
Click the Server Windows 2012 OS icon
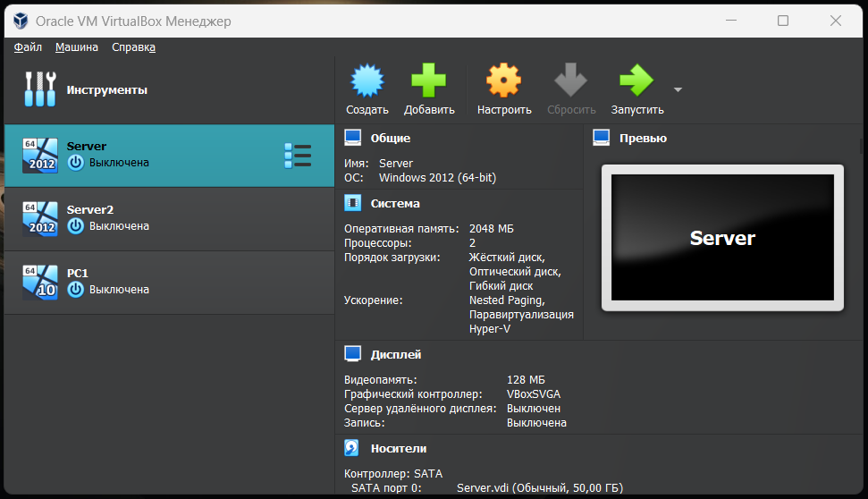click(40, 156)
